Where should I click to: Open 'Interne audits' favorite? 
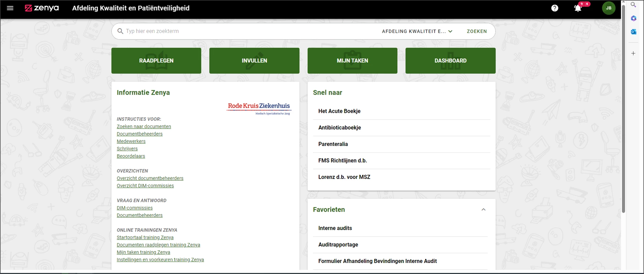[x=400, y=228]
